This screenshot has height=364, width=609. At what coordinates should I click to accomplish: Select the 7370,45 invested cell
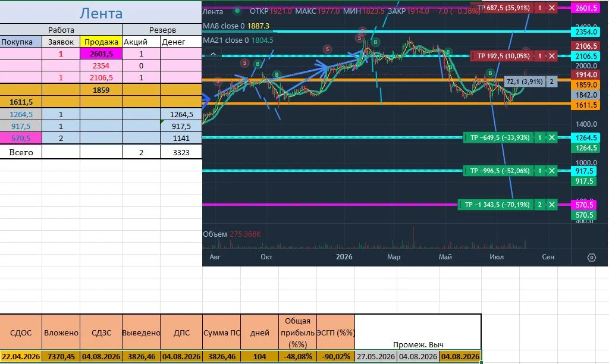click(x=61, y=356)
